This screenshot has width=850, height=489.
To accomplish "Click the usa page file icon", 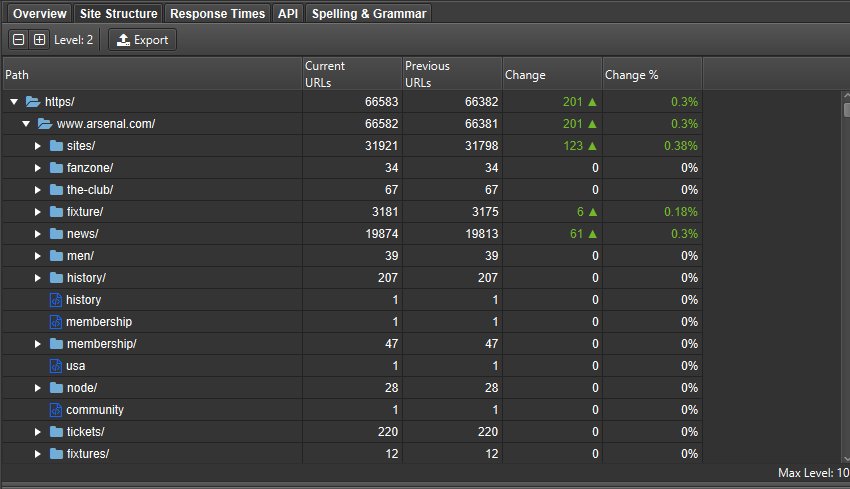I will pos(56,366).
